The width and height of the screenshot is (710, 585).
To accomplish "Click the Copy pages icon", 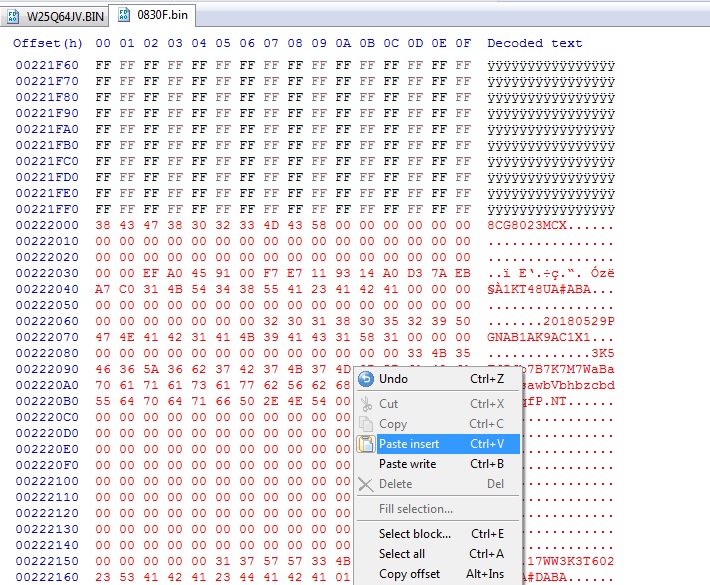I will coord(366,423).
